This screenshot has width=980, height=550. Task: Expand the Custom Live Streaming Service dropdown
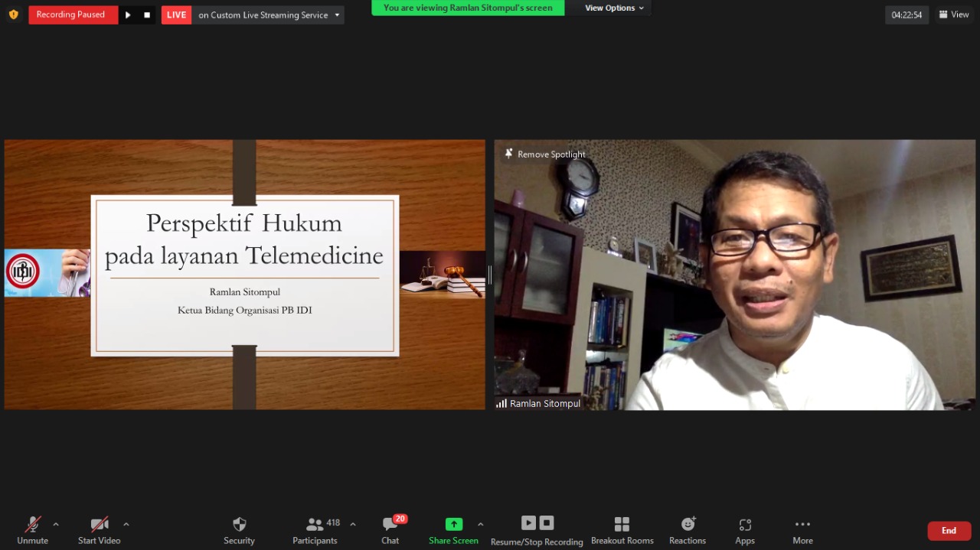(337, 15)
